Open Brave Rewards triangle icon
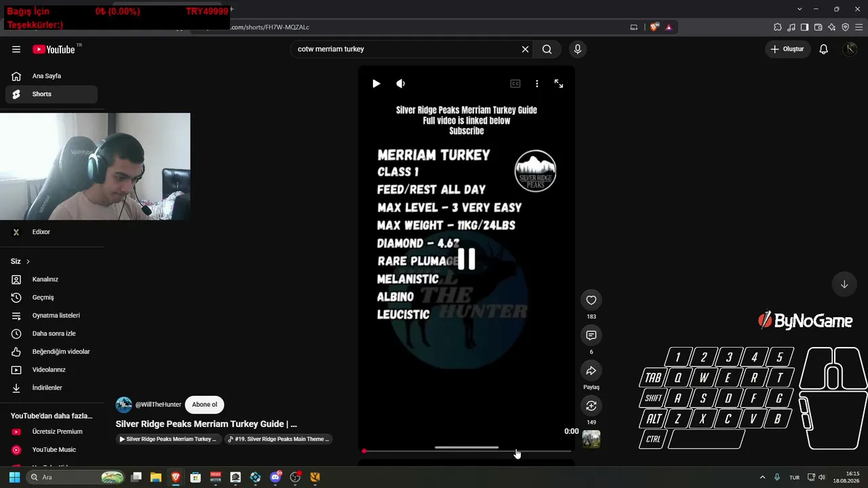The height and width of the screenshot is (488, 868). (669, 27)
